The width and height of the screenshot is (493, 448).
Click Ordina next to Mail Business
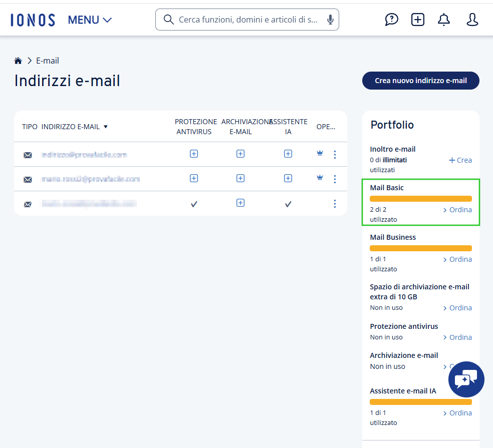tap(460, 259)
